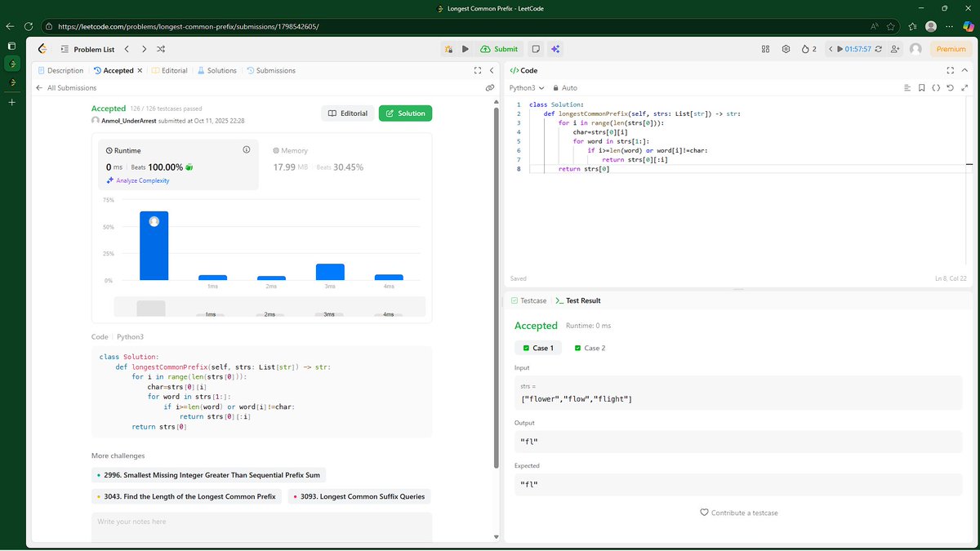Open the curly braces code icon
The width and height of the screenshot is (980, 551).
coord(936,87)
